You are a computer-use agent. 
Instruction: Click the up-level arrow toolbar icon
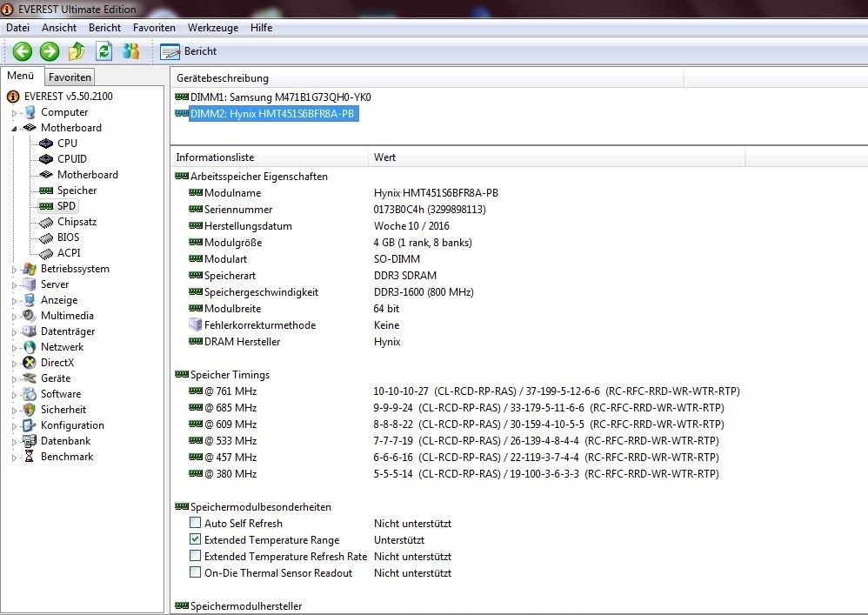(x=77, y=51)
